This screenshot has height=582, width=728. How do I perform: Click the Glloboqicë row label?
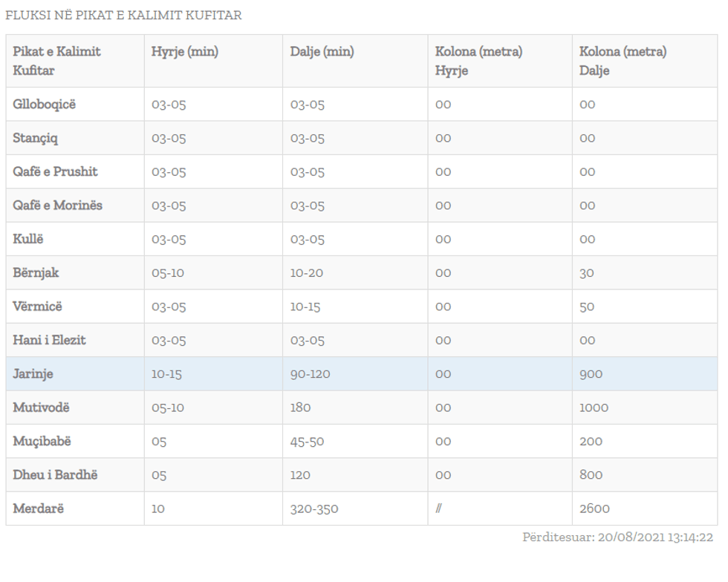click(x=45, y=105)
